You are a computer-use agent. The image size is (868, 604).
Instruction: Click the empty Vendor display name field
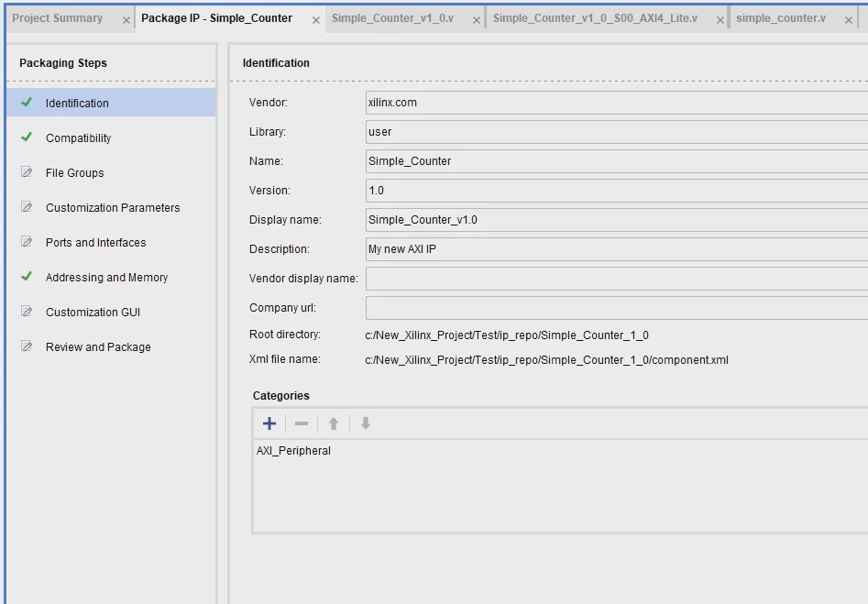point(617,279)
